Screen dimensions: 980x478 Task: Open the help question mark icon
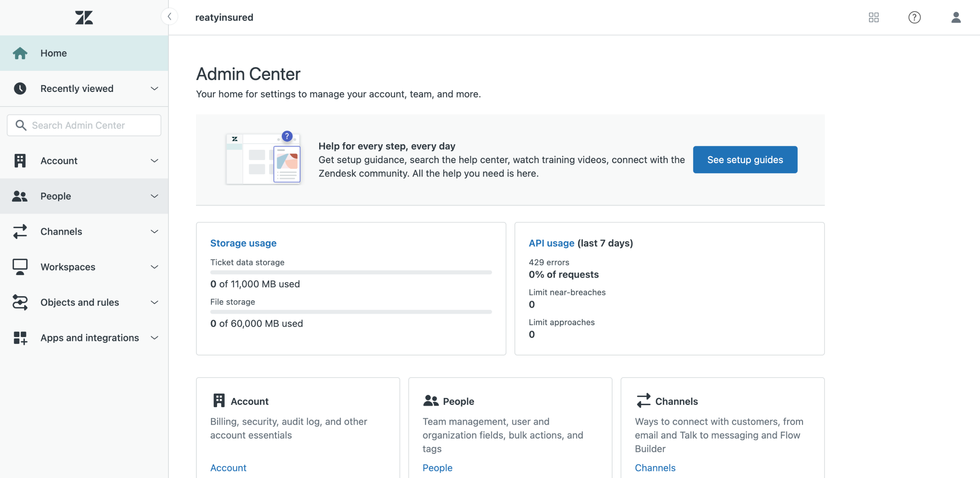[x=914, y=17]
